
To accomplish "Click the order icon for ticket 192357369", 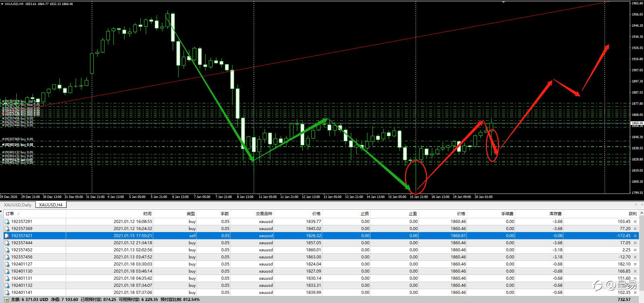I will [7, 229].
